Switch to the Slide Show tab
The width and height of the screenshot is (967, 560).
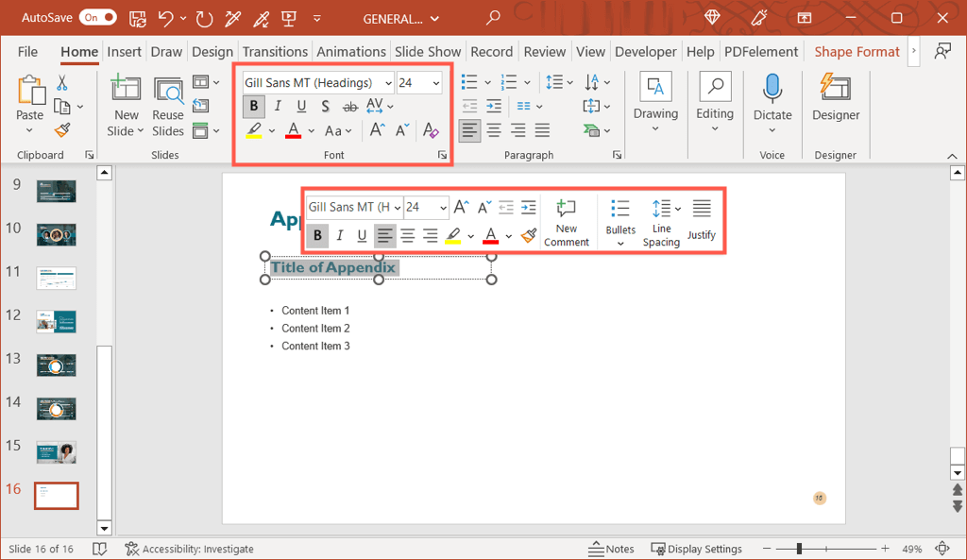pos(428,52)
